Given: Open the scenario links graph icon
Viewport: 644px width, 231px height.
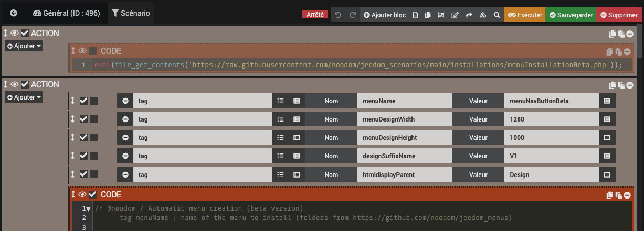Looking at the screenshot, I should (x=441, y=15).
